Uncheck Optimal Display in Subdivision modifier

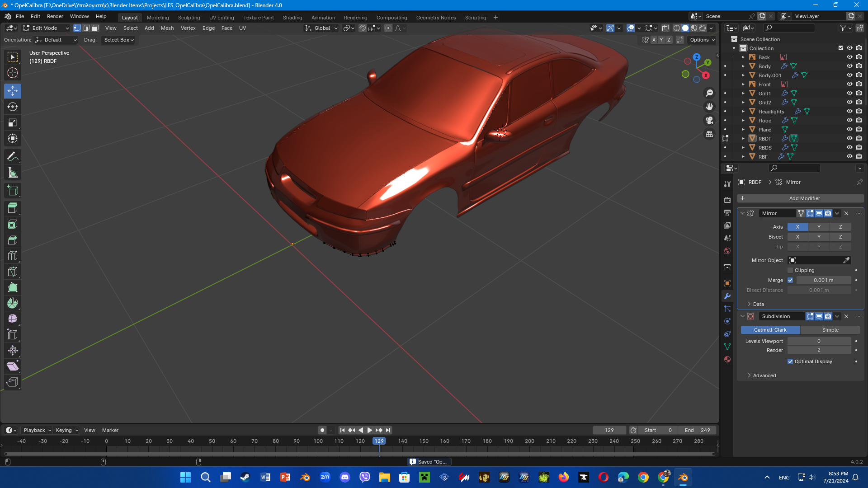790,361
